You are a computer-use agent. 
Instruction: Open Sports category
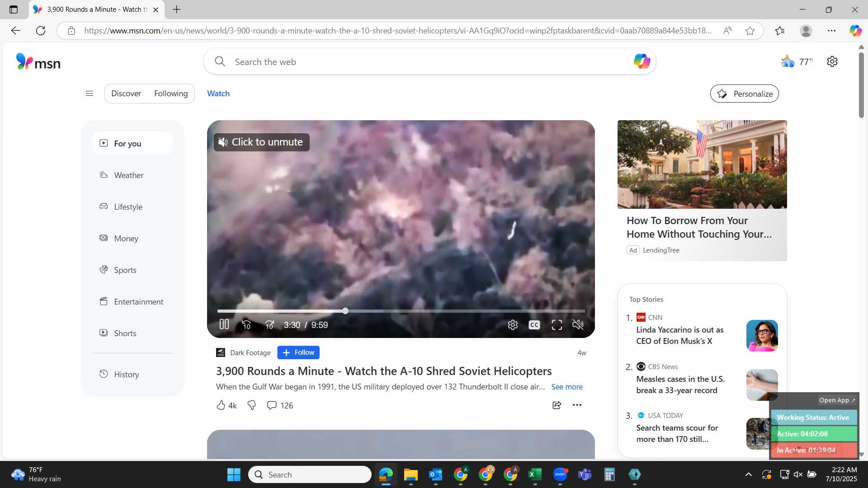132,270
